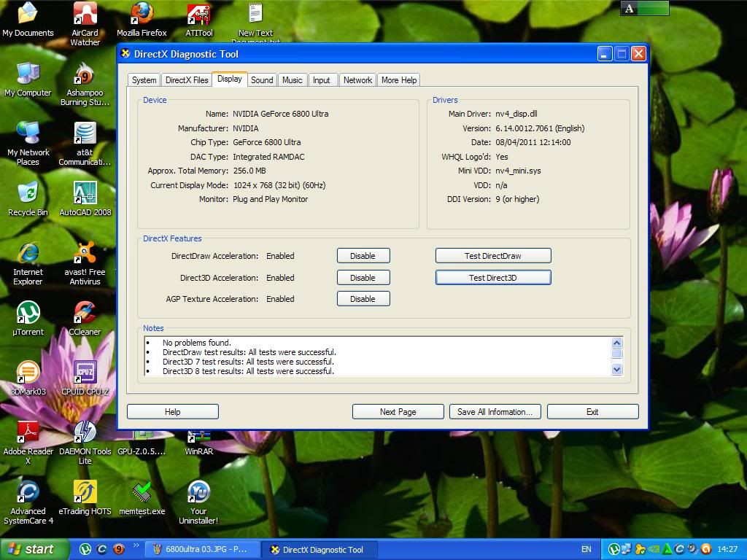The height and width of the screenshot is (560, 747).
Task: Launch DAEMON Tools Lite shortcut
Action: 85,443
